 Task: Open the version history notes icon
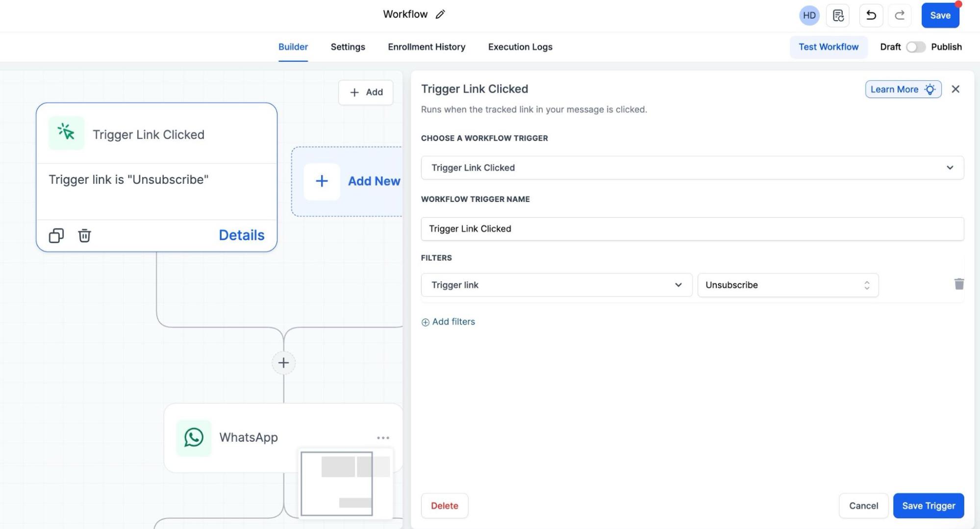[x=838, y=15]
